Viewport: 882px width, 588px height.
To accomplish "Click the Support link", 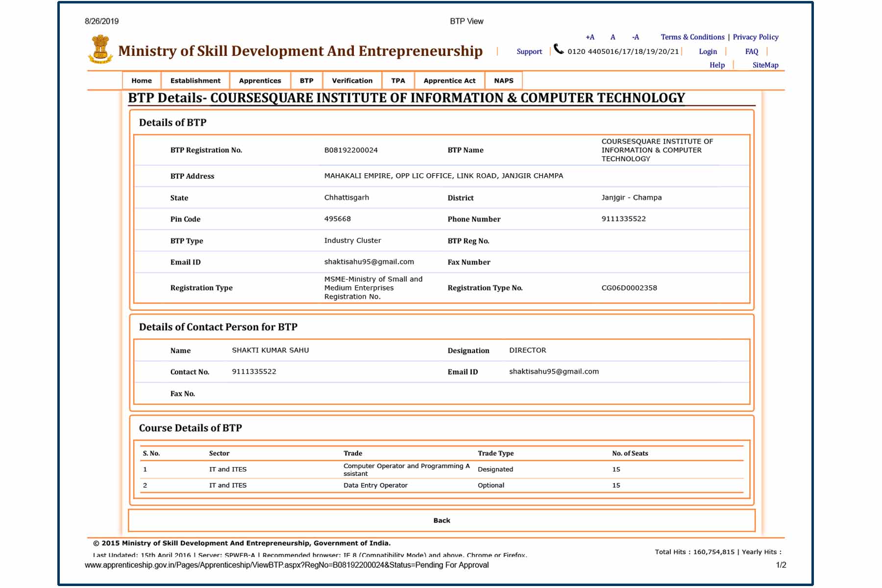I will pyautogui.click(x=529, y=51).
